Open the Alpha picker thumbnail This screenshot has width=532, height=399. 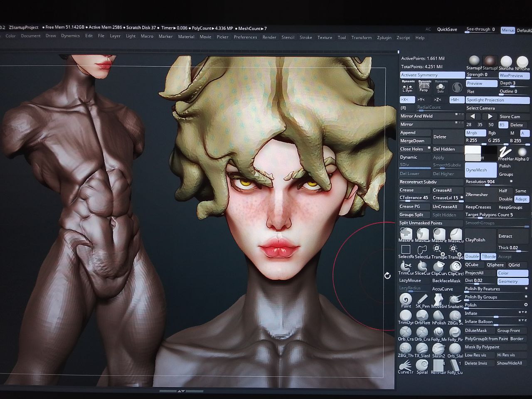pos(522,152)
